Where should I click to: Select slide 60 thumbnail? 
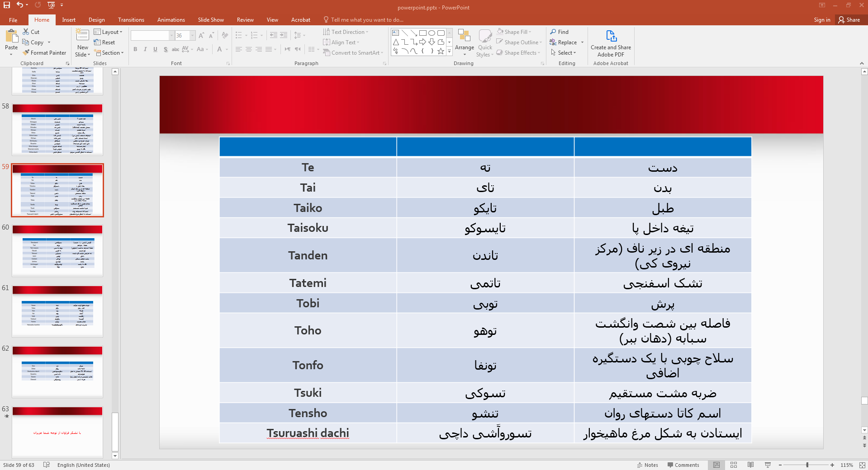57,251
